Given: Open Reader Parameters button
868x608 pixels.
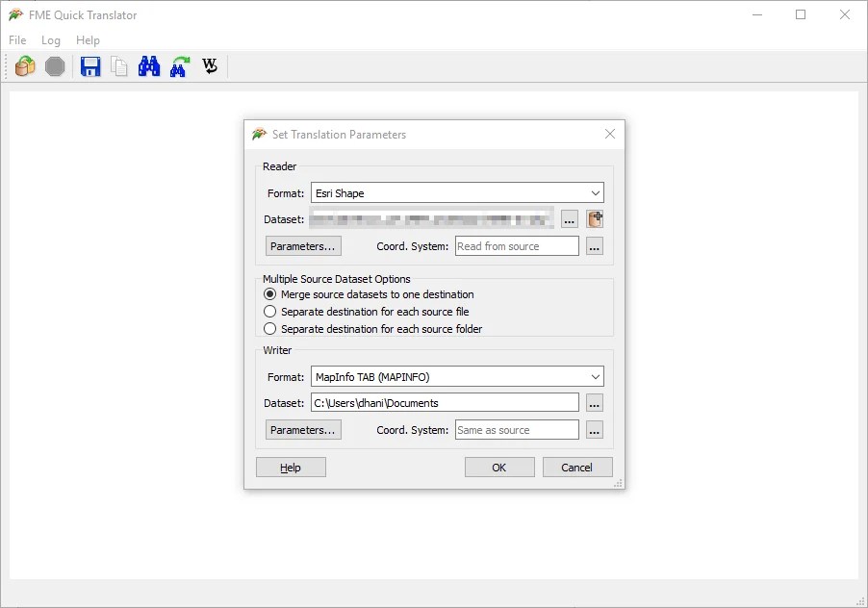Looking at the screenshot, I should point(303,246).
